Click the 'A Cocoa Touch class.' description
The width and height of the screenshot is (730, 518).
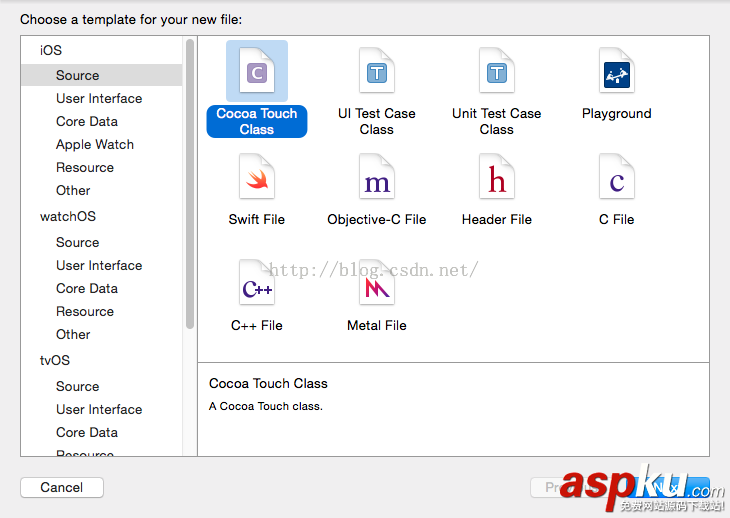(x=265, y=406)
